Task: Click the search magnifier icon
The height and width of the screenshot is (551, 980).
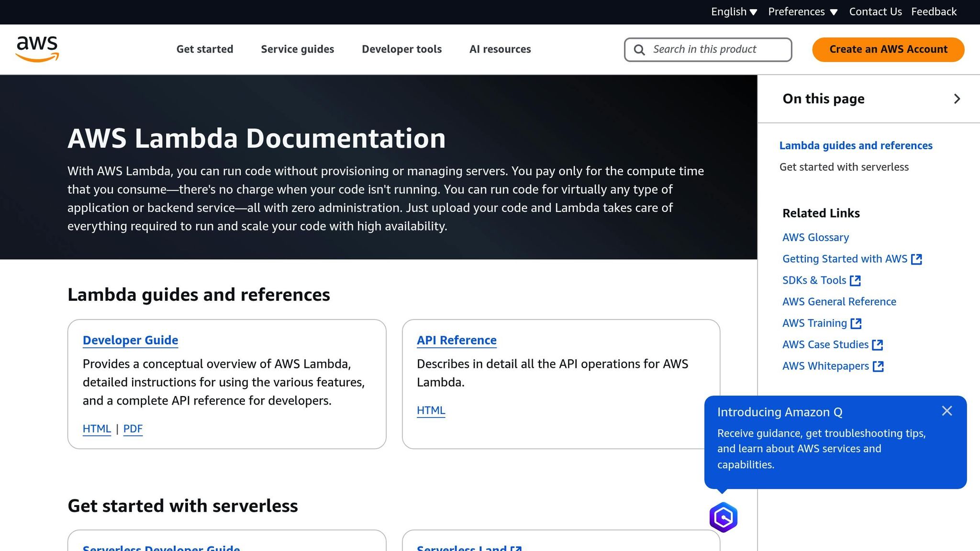Action: click(x=639, y=49)
